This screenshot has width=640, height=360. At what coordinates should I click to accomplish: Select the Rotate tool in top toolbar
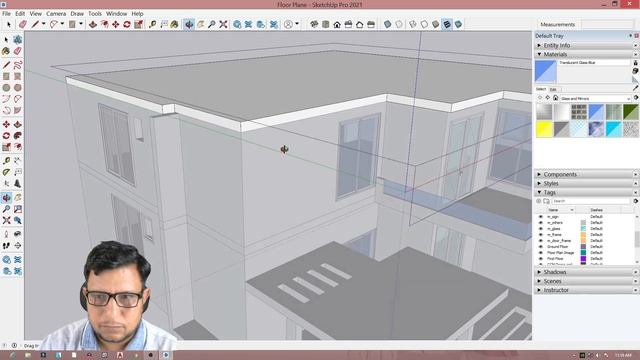127,24
